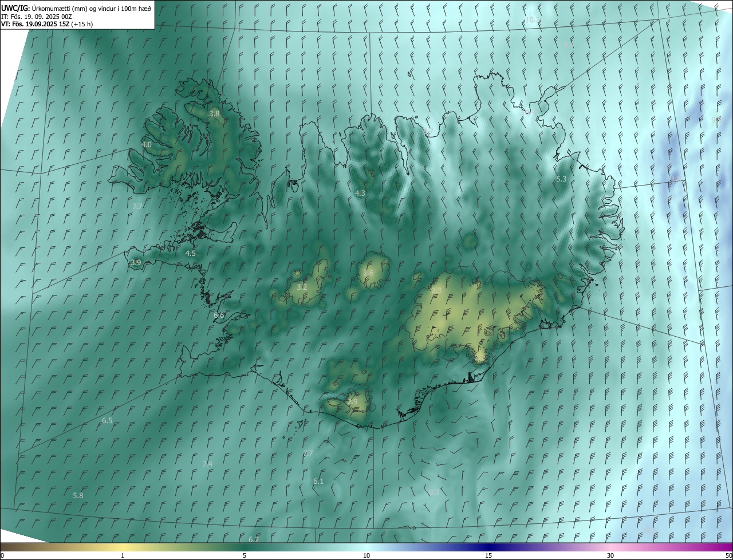The image size is (733, 560).
Task: Click the 6.1 value south of Iceland
Action: pos(318,482)
